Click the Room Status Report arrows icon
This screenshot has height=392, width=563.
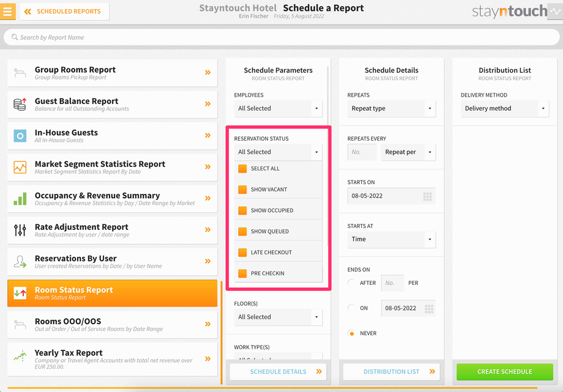(20, 293)
